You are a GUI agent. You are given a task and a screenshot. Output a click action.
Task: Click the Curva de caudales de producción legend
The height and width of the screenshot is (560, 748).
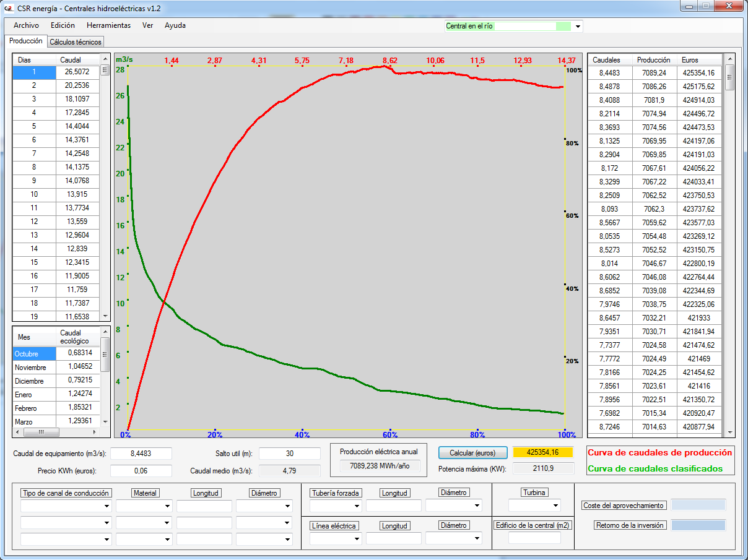click(659, 452)
